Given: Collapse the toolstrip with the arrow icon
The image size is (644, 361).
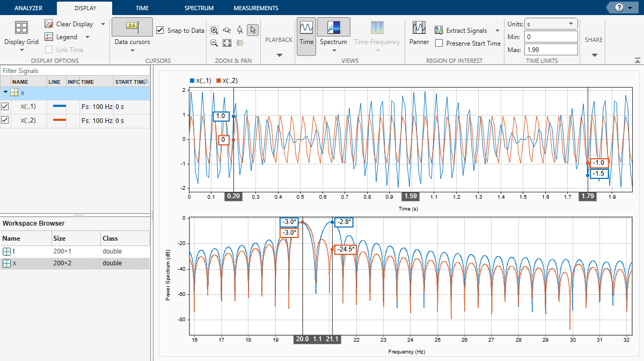Looking at the screenshot, I should 637,61.
